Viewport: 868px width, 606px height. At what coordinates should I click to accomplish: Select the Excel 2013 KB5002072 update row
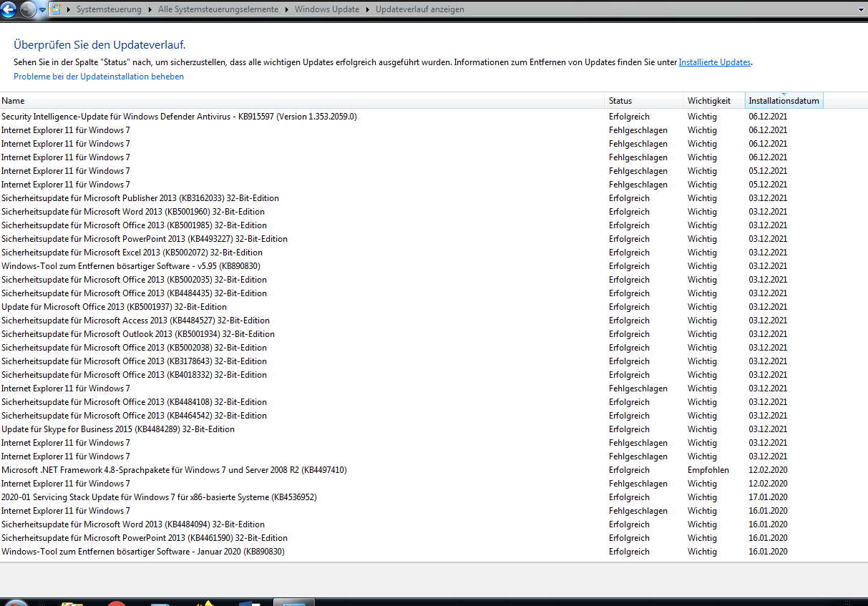click(434, 253)
